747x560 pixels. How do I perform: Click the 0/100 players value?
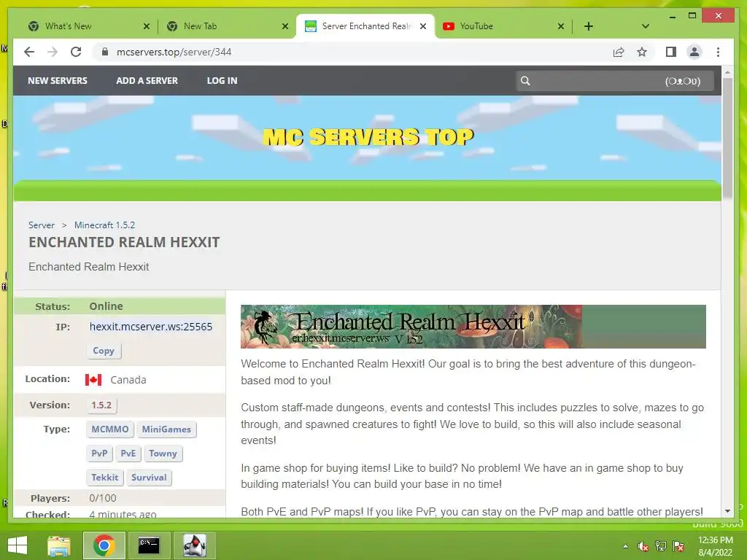point(102,498)
